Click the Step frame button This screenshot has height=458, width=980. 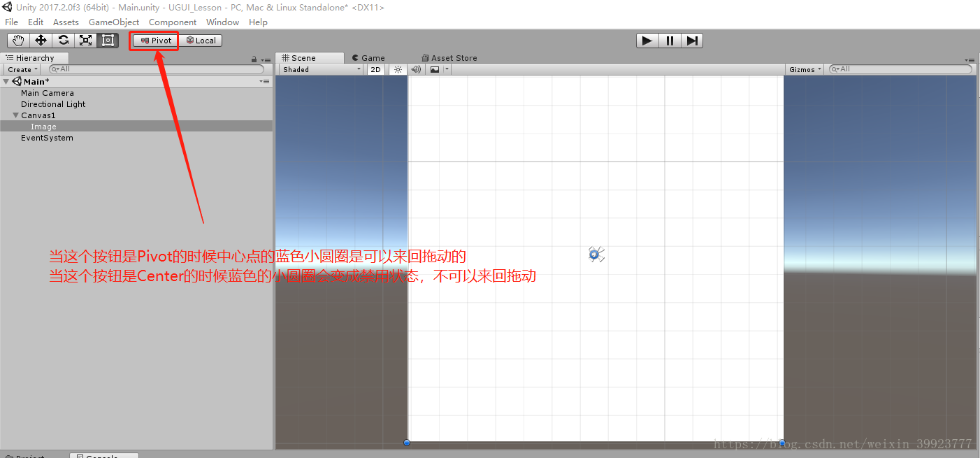click(692, 41)
